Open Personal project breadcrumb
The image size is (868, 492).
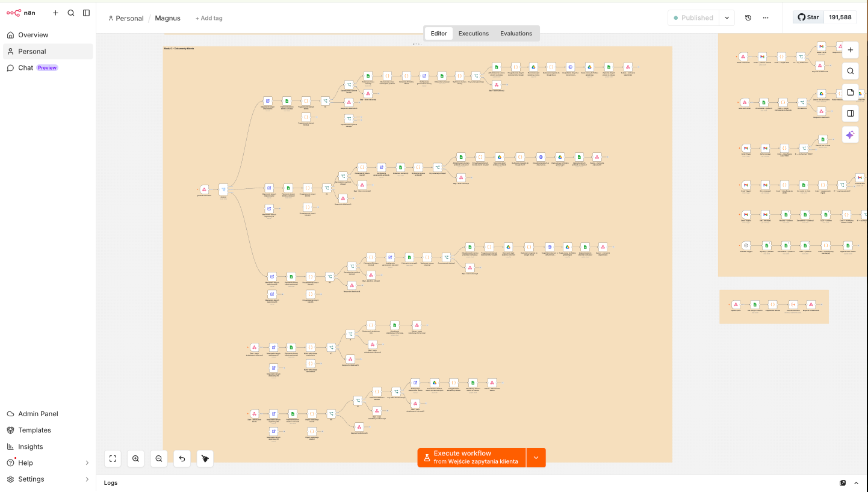pos(126,18)
